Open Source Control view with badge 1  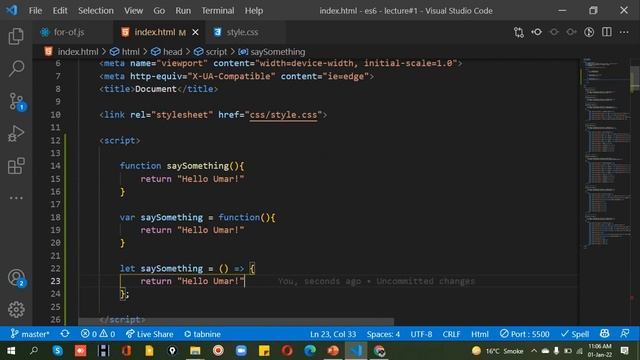17,101
